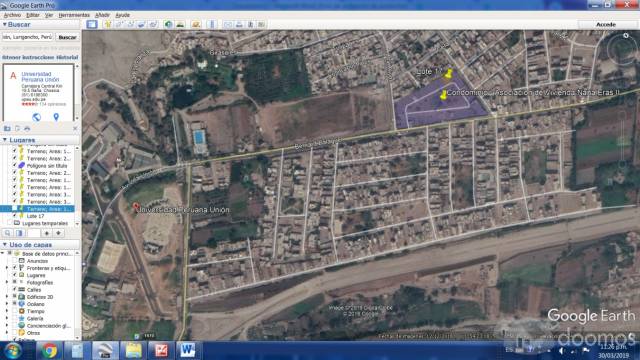Screen dimensions: 640x360
Task: Open the Ayuda menu
Action: [122, 15]
